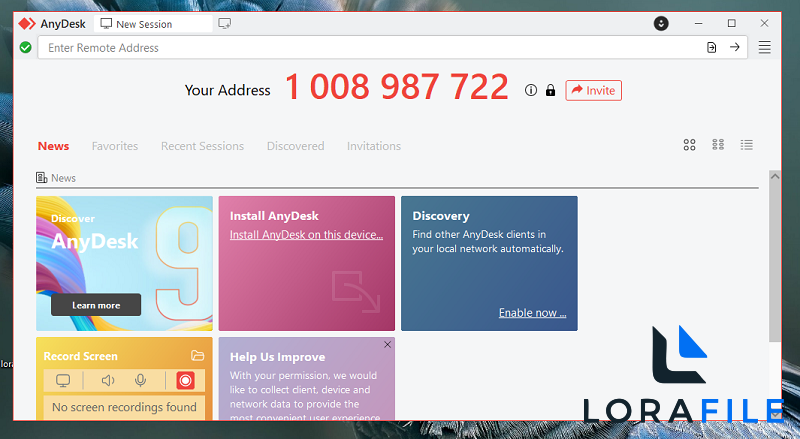Click the Enable now link in Discovery

[533, 313]
